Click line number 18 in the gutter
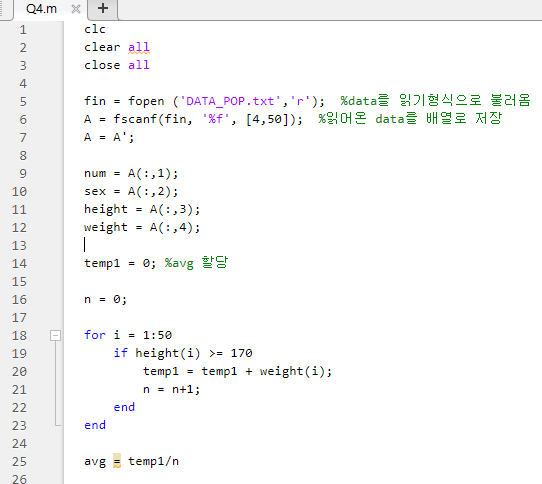 click(x=19, y=335)
